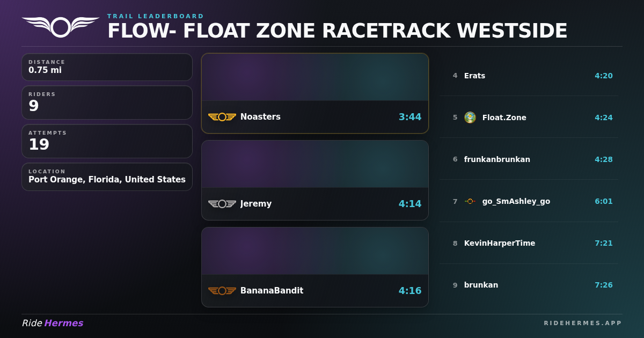Image resolution: width=644 pixels, height=338 pixels.
Task: Click the silver winged medal beside Jeremy
Action: pos(222,204)
